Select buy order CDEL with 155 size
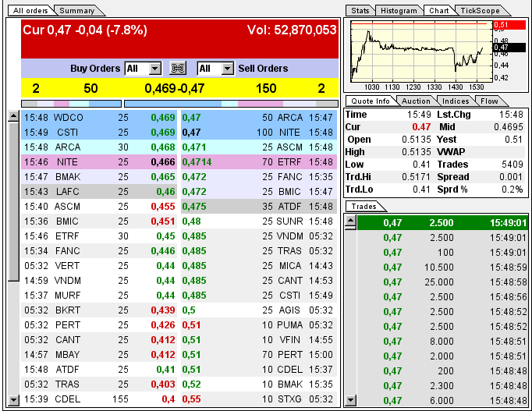 click(99, 399)
